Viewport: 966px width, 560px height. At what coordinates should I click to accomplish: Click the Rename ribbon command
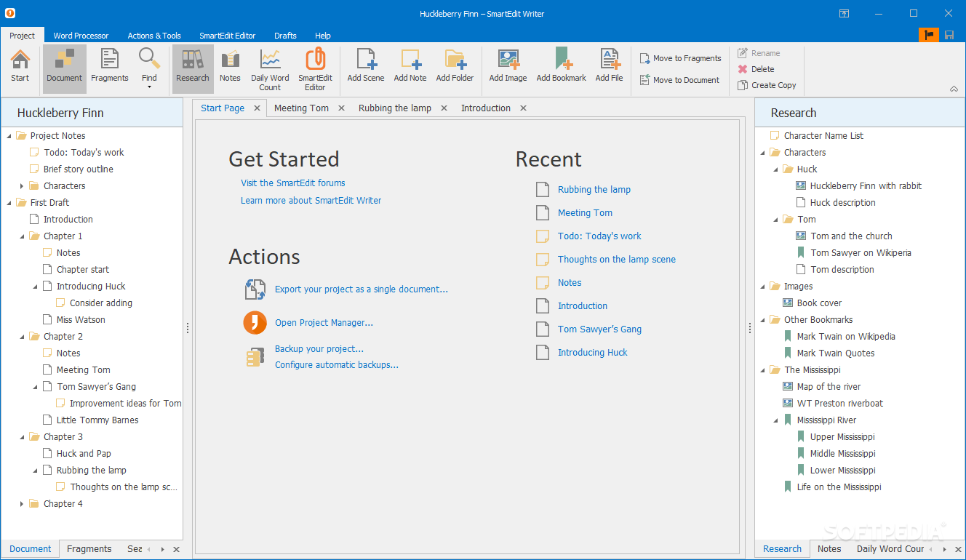point(759,53)
